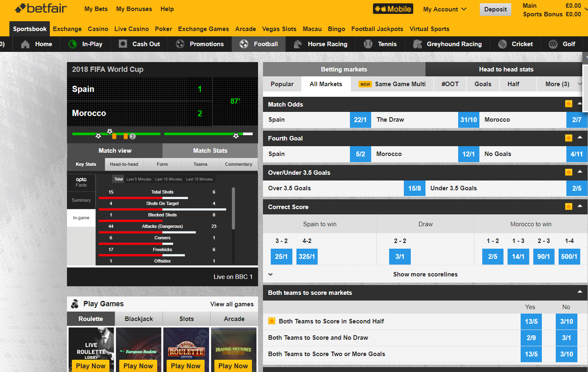Viewport: 588px width, 372px height.
Task: Click the cash out icon on Over/Under 3.5 Goals
Action: click(568, 172)
